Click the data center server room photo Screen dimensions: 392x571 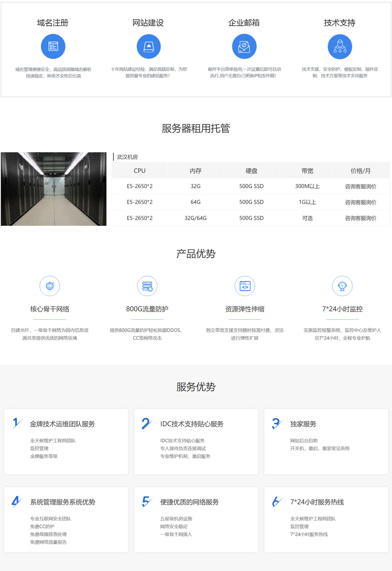(x=53, y=189)
